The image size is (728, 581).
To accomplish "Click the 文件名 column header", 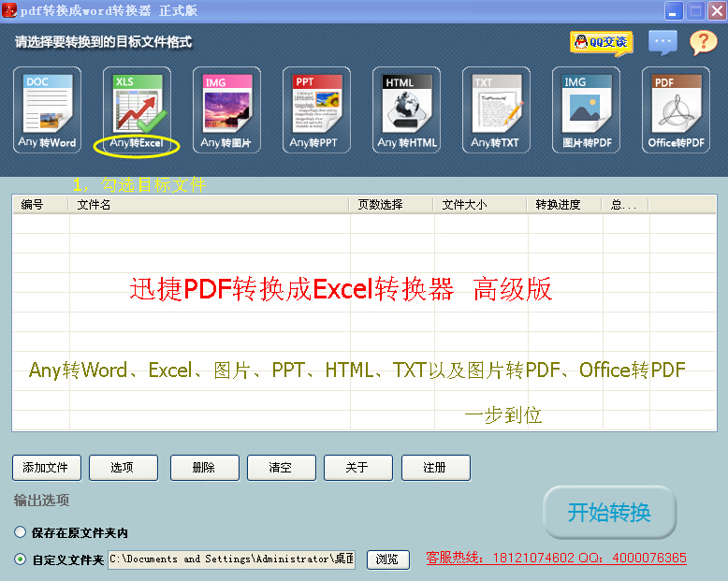I will point(209,204).
